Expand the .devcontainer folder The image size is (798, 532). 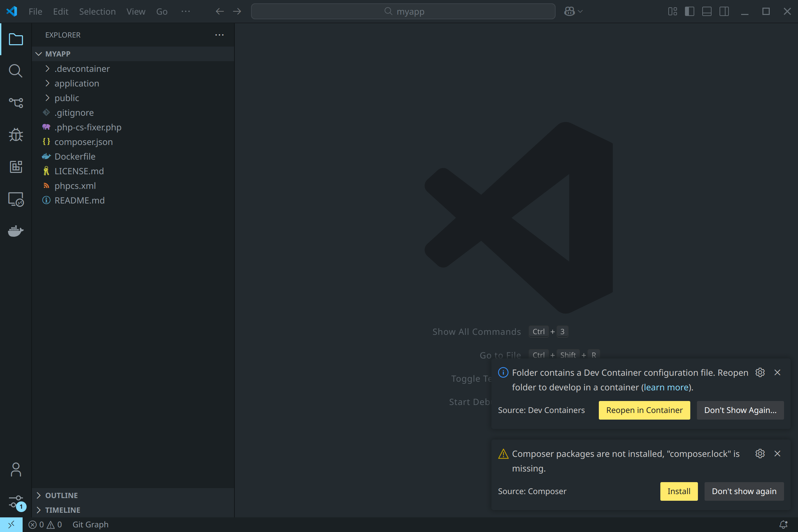(82, 68)
